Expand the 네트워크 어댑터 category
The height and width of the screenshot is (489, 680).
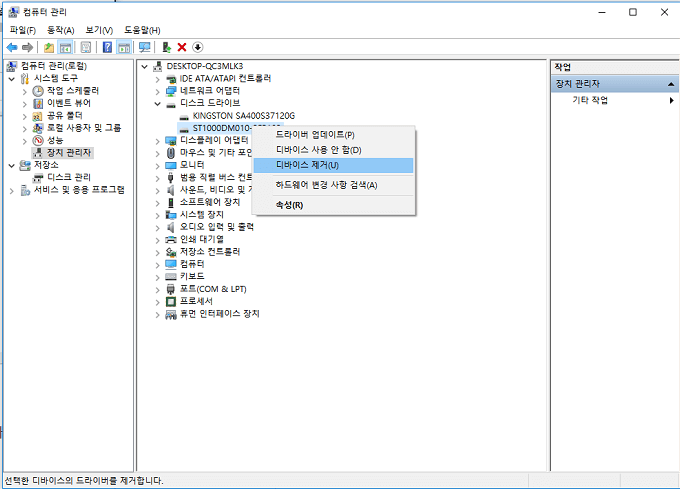158,90
